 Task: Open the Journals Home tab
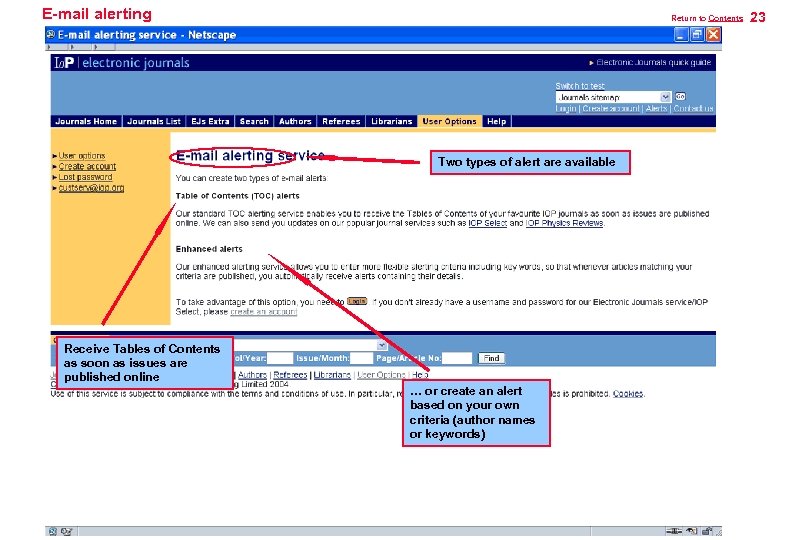coord(86,122)
